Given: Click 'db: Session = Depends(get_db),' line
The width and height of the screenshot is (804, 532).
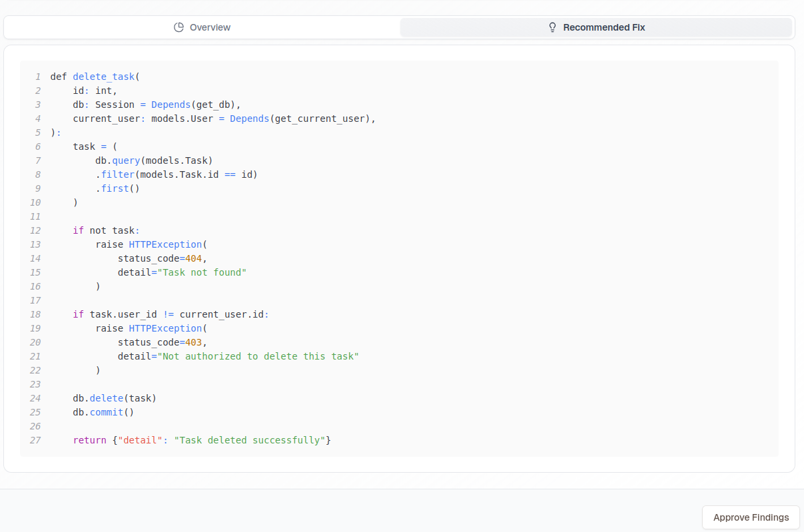Looking at the screenshot, I should 157,105.
